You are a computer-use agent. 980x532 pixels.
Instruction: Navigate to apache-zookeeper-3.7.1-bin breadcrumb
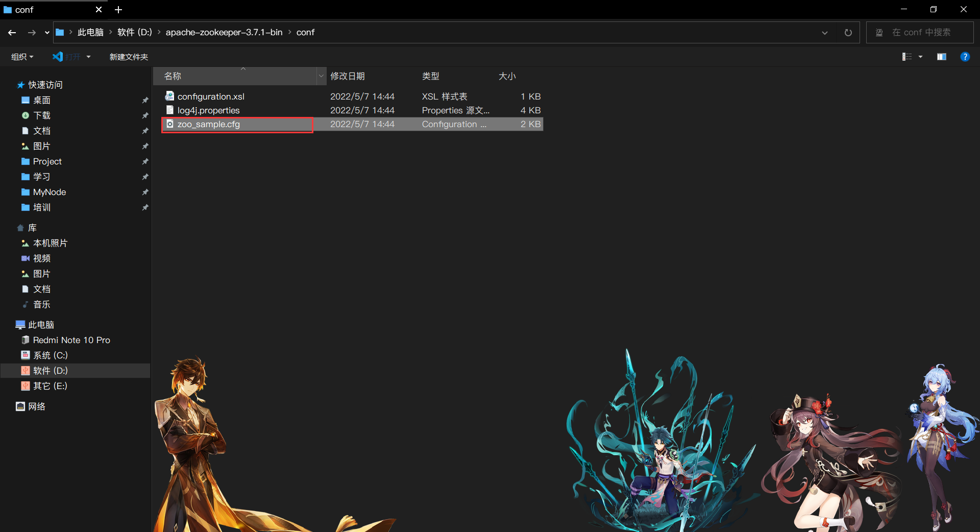pos(224,32)
